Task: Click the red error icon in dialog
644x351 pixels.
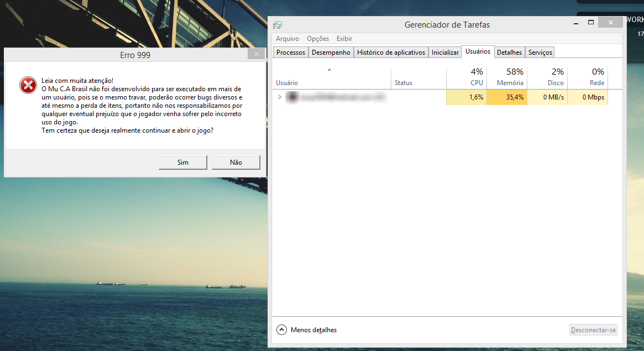Action: coord(28,85)
